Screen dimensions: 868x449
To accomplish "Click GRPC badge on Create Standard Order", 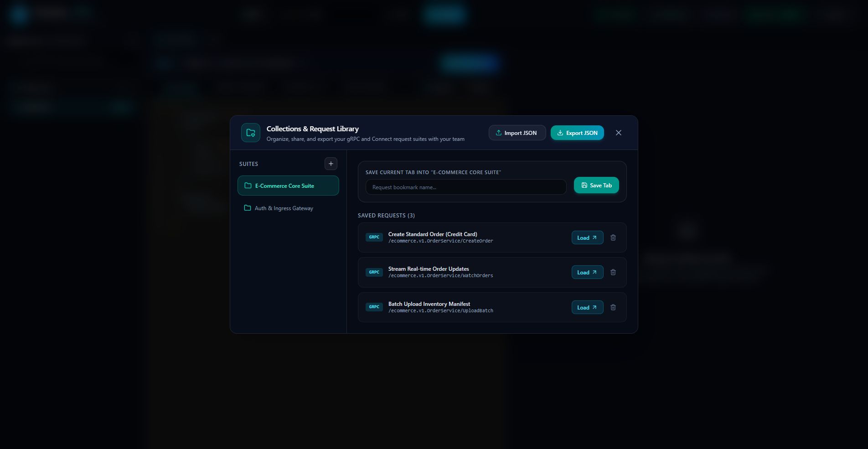I will point(374,237).
